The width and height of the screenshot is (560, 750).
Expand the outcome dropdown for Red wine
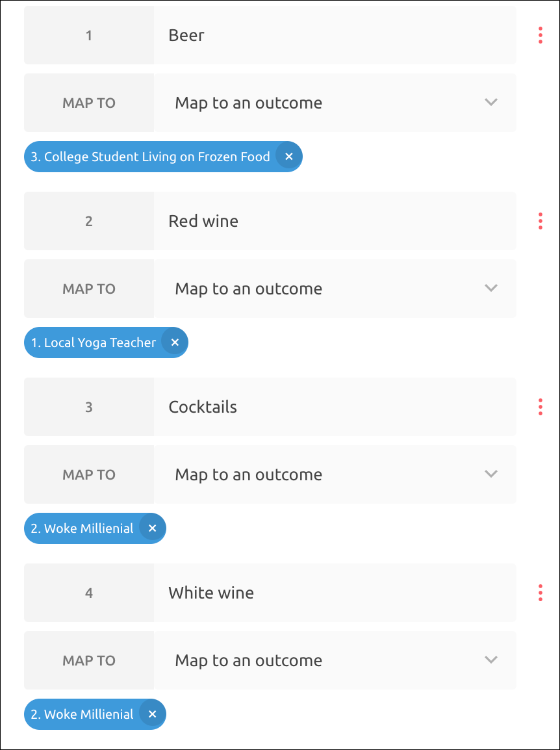[x=491, y=289]
